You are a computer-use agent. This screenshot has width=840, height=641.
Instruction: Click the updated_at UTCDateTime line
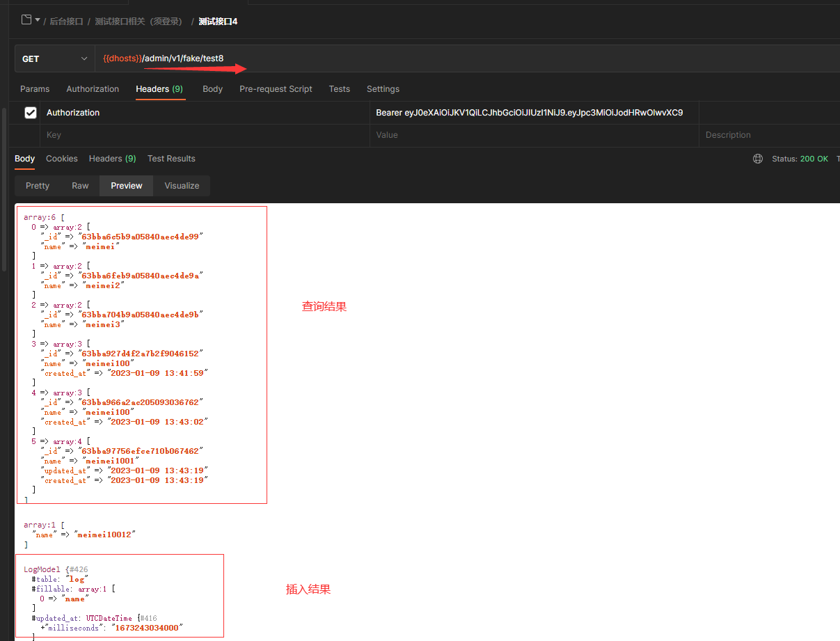click(95, 618)
